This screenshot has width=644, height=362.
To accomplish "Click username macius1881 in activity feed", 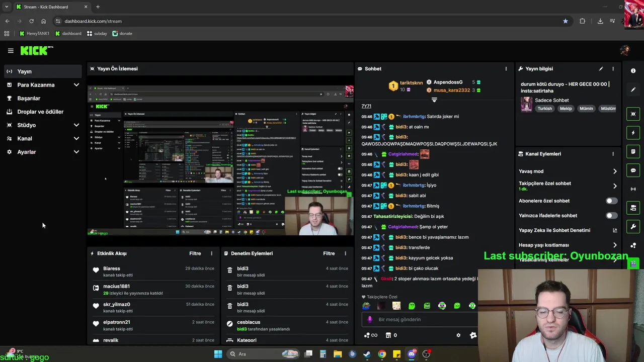I will (116, 287).
